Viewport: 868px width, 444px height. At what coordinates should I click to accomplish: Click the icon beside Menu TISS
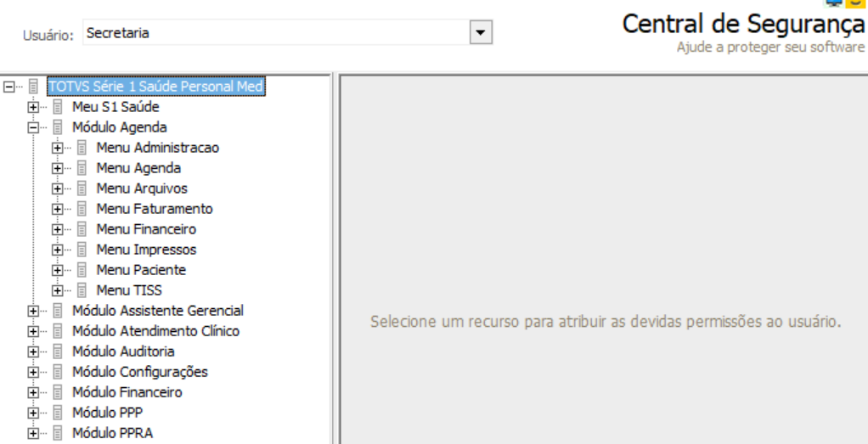[82, 290]
